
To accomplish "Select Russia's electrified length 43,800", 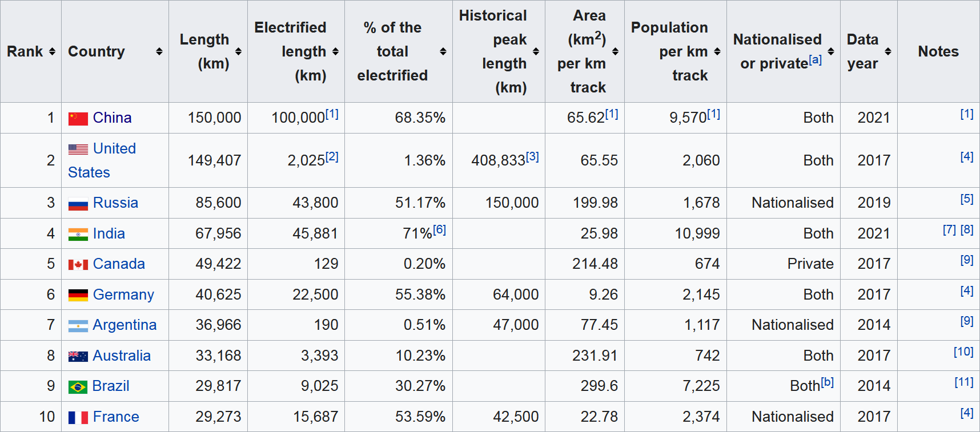I will pos(315,203).
